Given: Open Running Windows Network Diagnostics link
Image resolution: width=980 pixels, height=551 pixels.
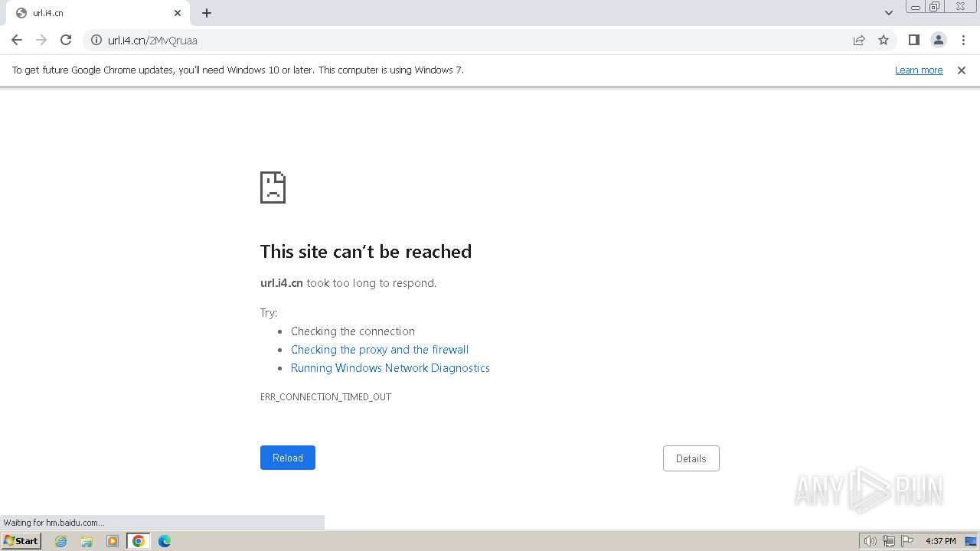Looking at the screenshot, I should pyautogui.click(x=390, y=368).
